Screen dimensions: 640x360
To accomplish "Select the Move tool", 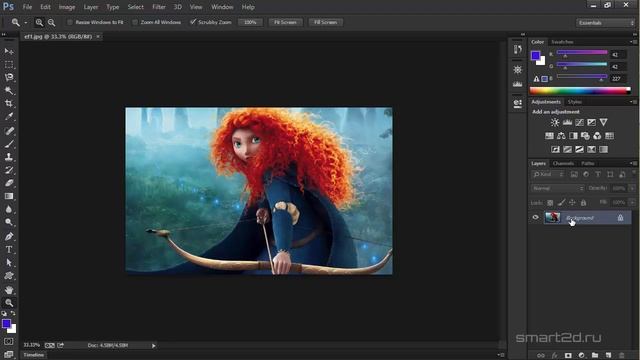I will point(9,51).
